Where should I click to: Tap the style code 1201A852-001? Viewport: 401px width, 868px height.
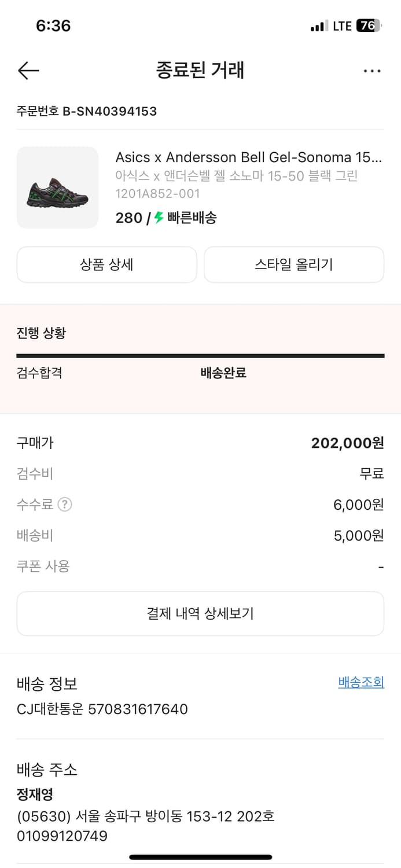tap(157, 194)
